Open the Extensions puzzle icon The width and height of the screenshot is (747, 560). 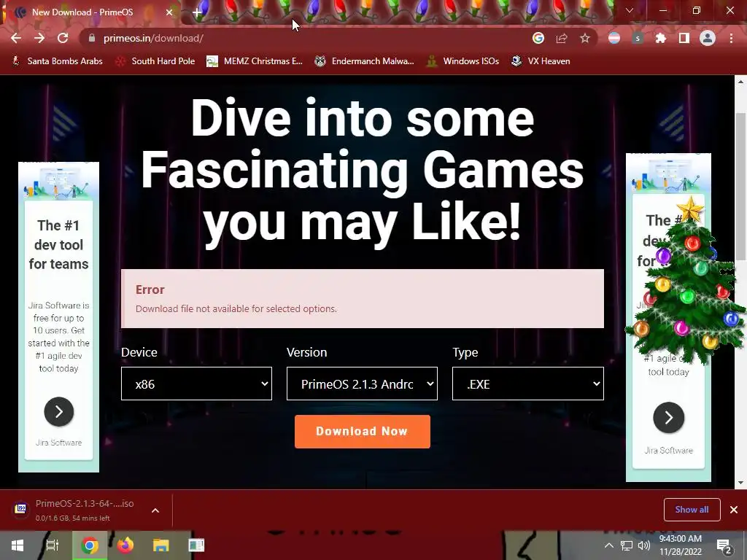(x=661, y=38)
